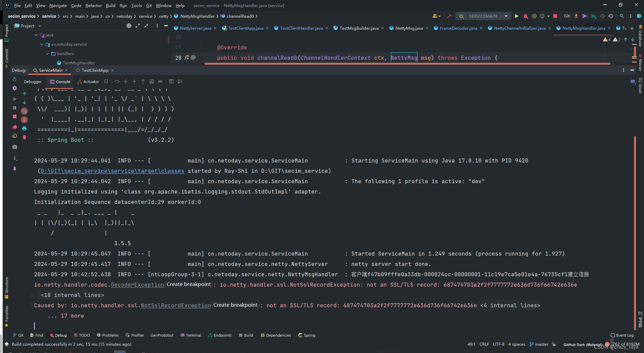View breakpoints with the double red circle icon
This screenshot has height=353, width=644.
[14, 127]
